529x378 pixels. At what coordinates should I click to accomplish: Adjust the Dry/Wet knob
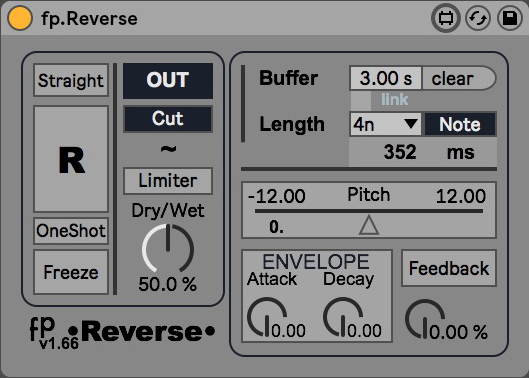(x=168, y=249)
